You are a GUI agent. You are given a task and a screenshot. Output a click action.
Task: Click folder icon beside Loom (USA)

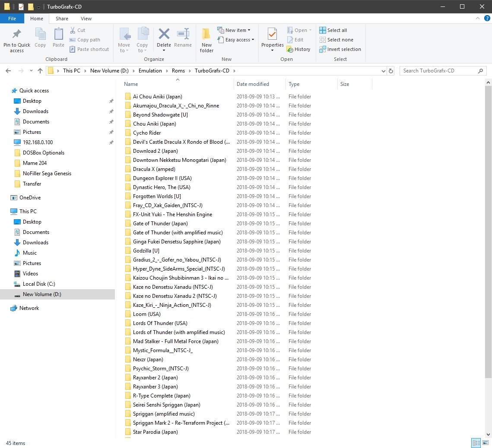pyautogui.click(x=128, y=314)
